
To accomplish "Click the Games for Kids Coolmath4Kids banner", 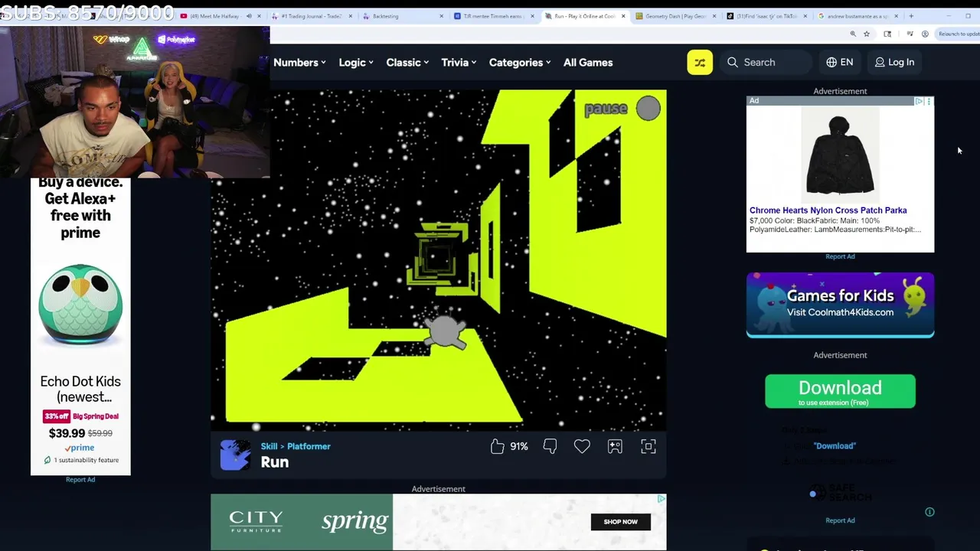I will pos(840,305).
